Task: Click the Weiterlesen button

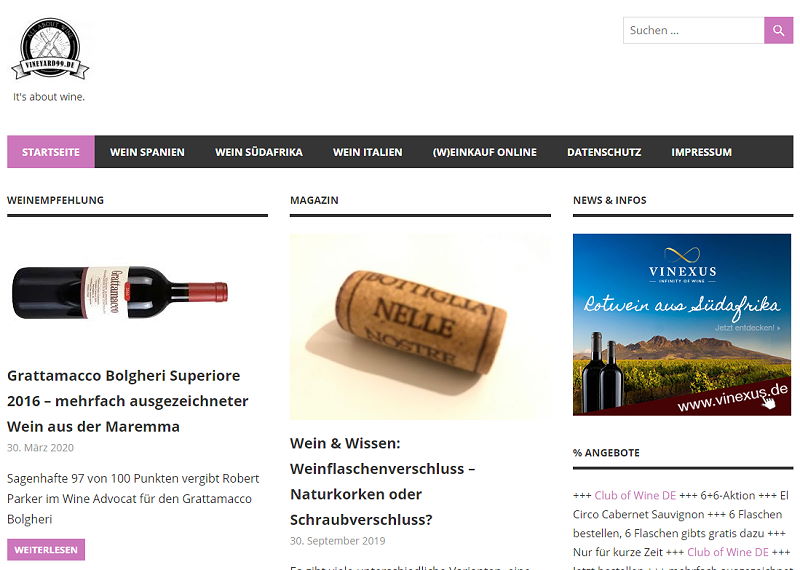Action: 46,550
